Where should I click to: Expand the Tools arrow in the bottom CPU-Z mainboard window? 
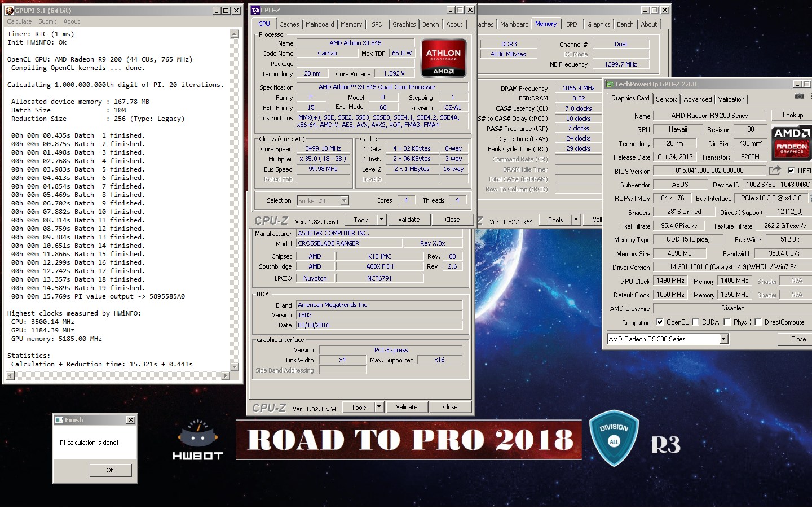point(379,407)
